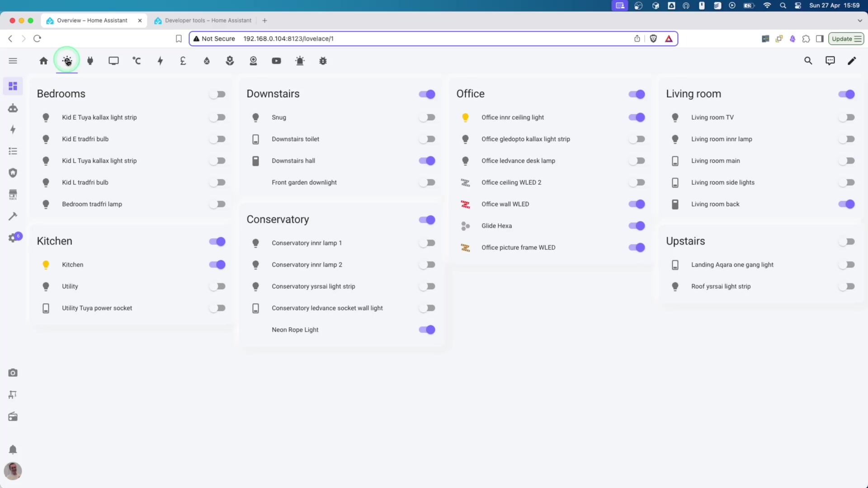Click the Update button in the toolbar
This screenshot has height=488, width=868.
click(x=846, y=38)
